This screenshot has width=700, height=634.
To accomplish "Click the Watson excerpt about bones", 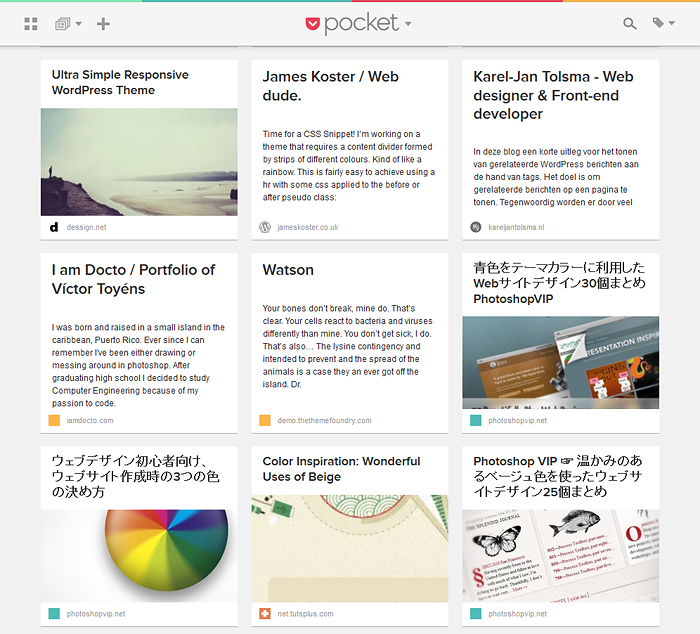I will [x=347, y=346].
